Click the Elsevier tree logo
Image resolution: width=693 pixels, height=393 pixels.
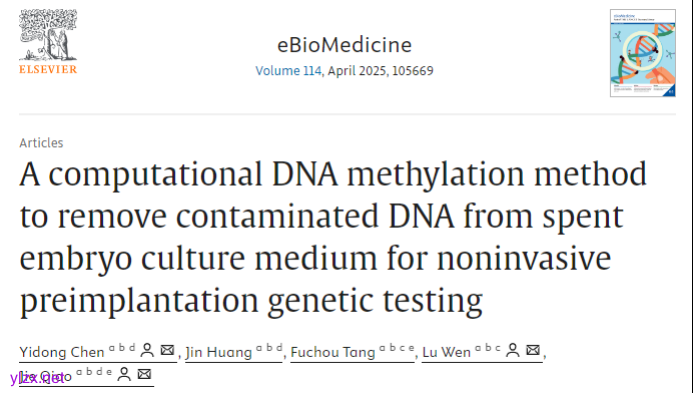point(48,34)
